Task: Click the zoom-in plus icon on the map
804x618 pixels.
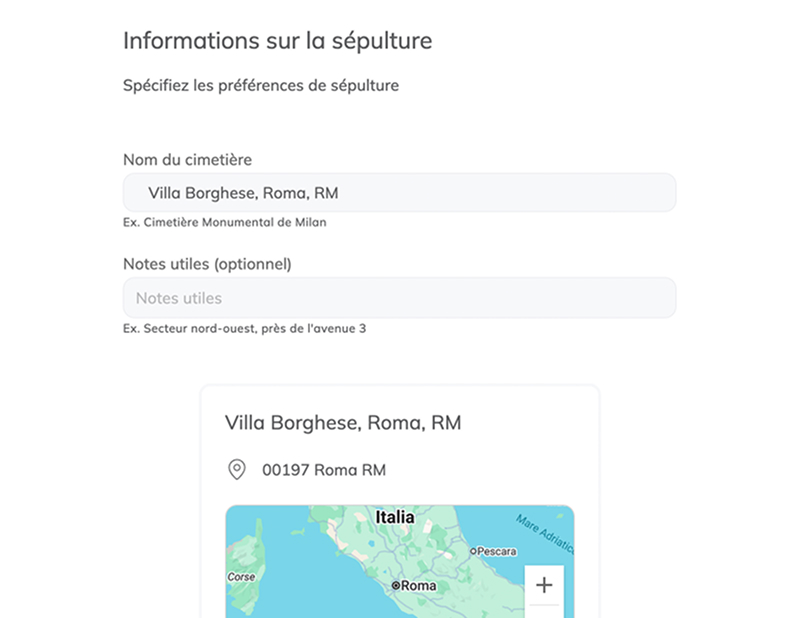Action: pyautogui.click(x=545, y=584)
